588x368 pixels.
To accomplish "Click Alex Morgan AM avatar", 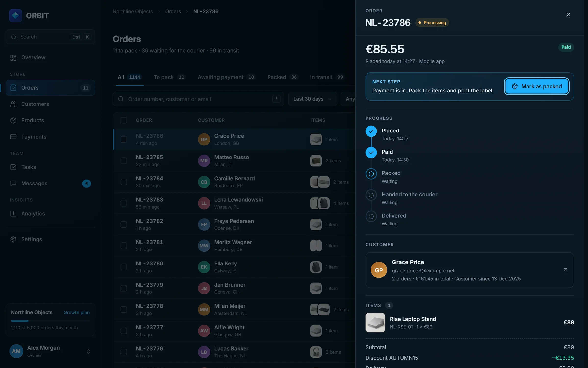I will 16,351.
